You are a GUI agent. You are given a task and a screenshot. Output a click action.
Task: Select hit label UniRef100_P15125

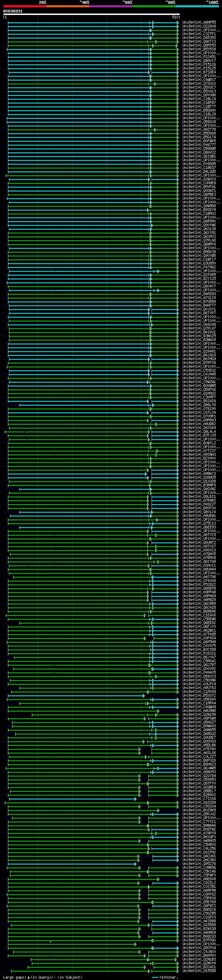click(199, 68)
